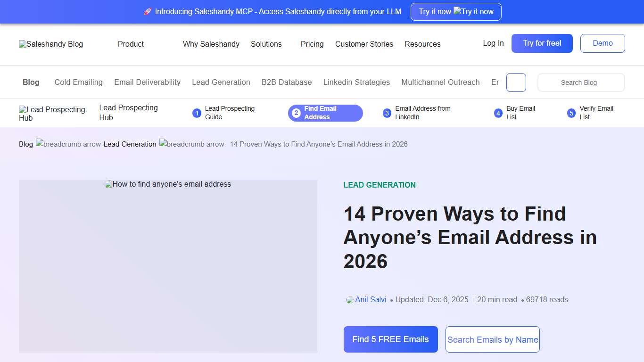
Task: Click the Try for free button
Action: click(x=542, y=43)
